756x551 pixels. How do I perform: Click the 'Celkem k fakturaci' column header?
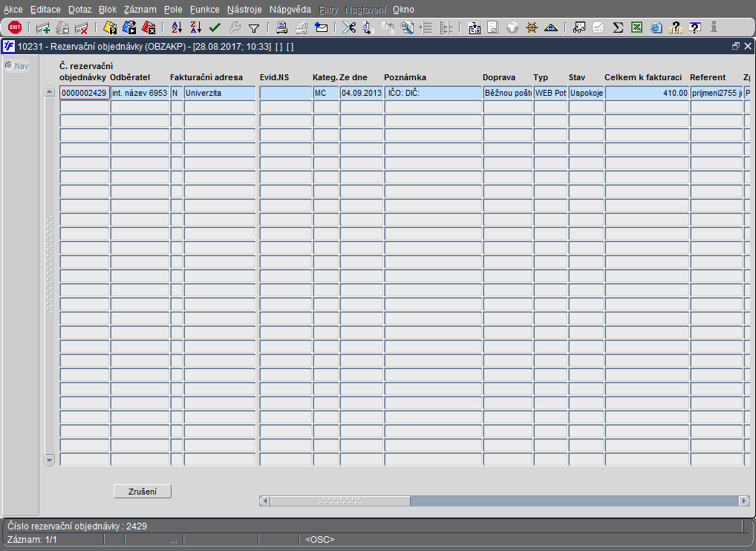(643, 77)
